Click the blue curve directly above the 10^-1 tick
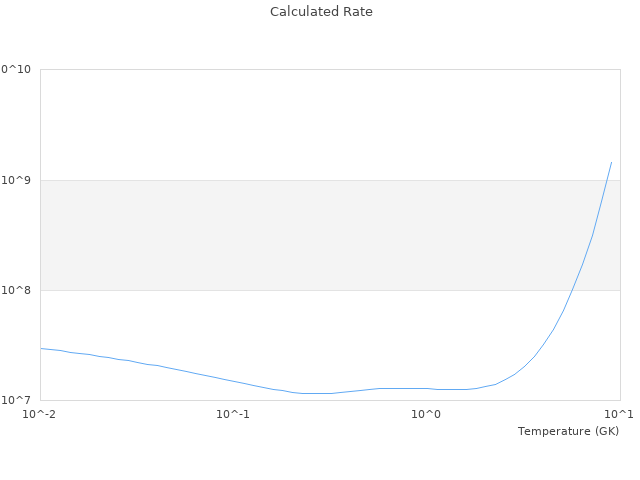640x480 pixels. click(x=233, y=381)
